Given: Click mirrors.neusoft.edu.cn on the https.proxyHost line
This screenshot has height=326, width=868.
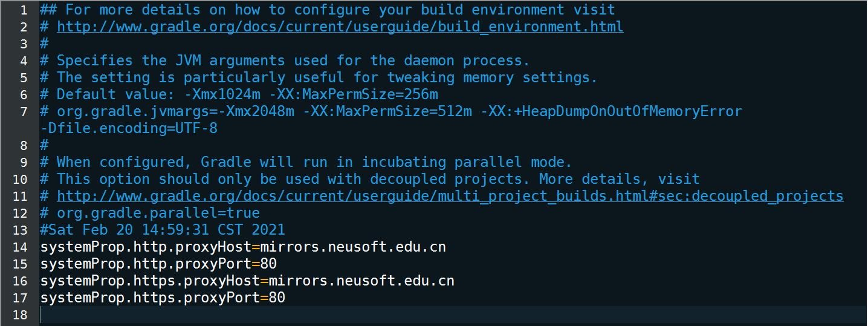Looking at the screenshot, I should pos(361,281).
